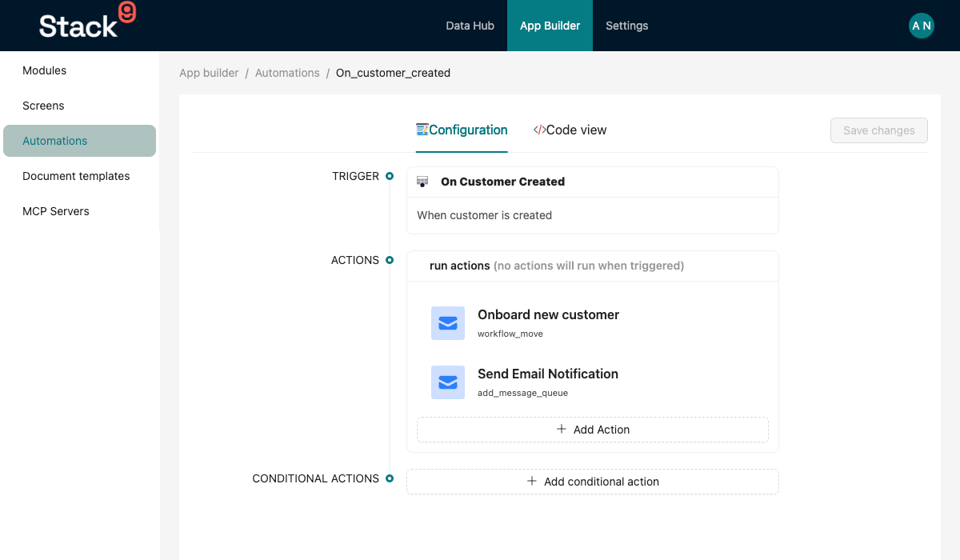Click the On_customer_created breadcrumb
This screenshot has height=560, width=960.
point(393,73)
